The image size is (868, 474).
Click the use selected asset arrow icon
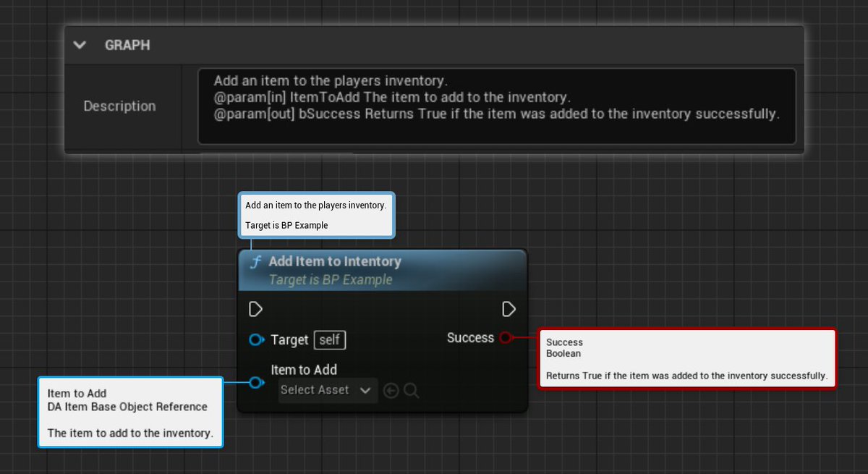[391, 391]
